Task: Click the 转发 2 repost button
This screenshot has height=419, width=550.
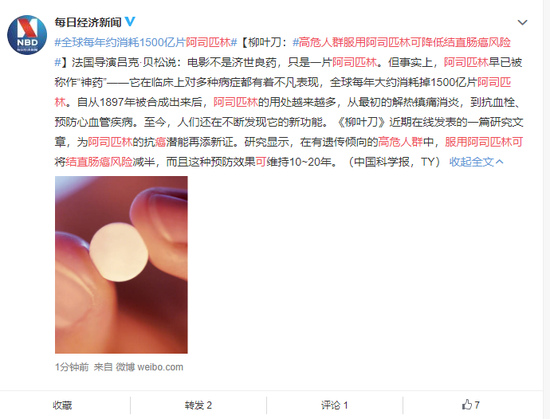Action: (198, 405)
